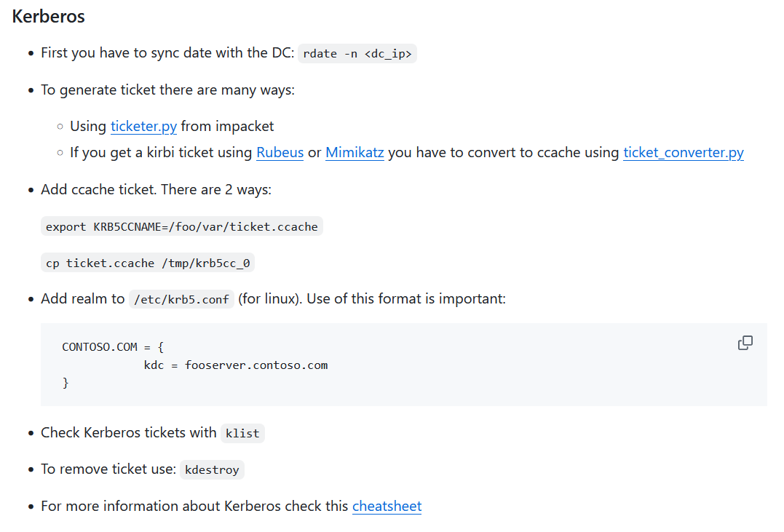The height and width of the screenshot is (532, 784).
Task: Click 'To generate ticket there are many ways' text
Action: (x=167, y=90)
